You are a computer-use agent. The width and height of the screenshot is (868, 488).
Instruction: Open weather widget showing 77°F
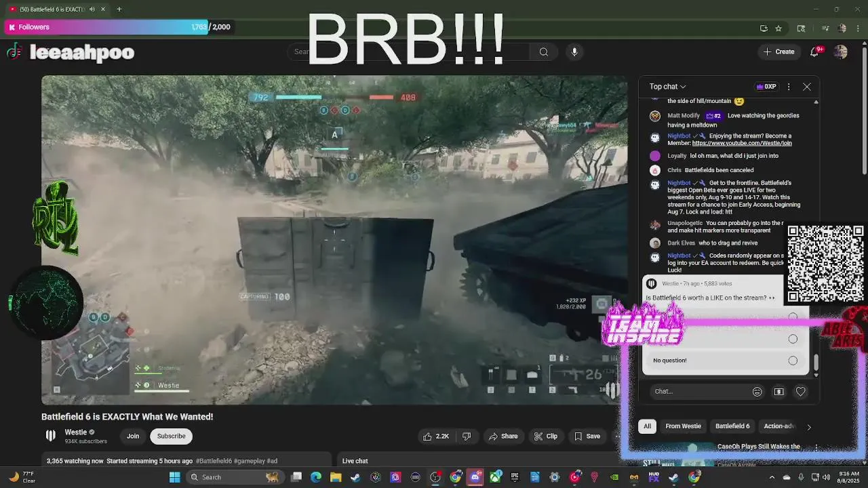tap(22, 477)
